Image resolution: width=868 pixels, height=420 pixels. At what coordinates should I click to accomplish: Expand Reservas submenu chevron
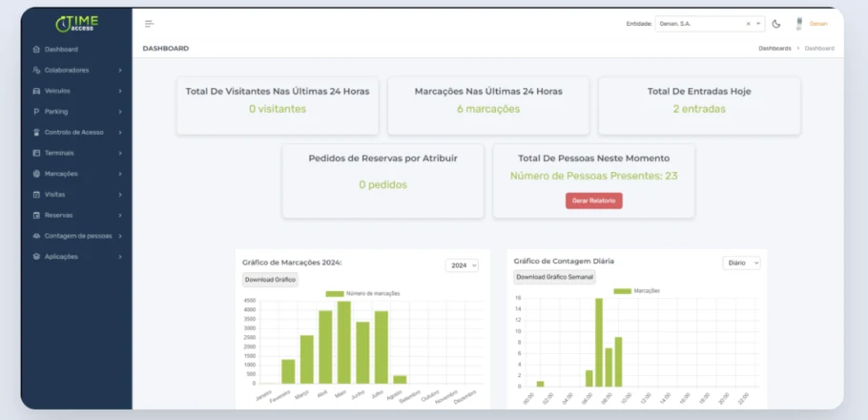pyautogui.click(x=120, y=215)
